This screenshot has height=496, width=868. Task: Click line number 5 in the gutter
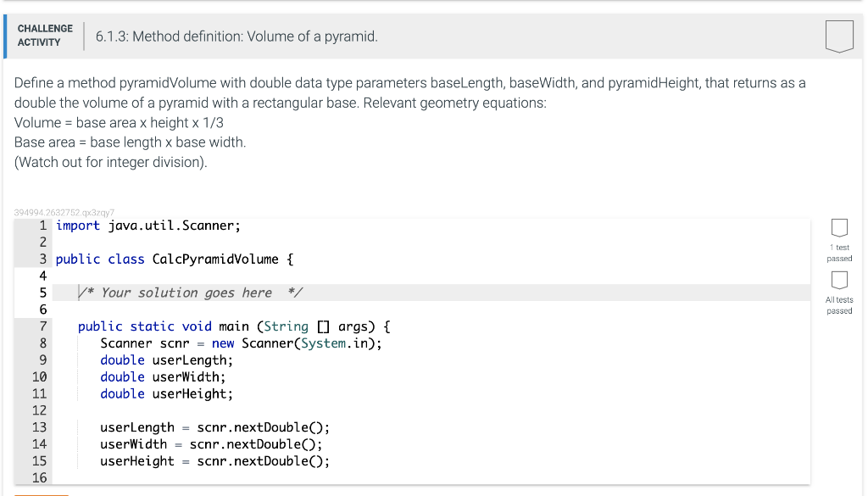42,293
